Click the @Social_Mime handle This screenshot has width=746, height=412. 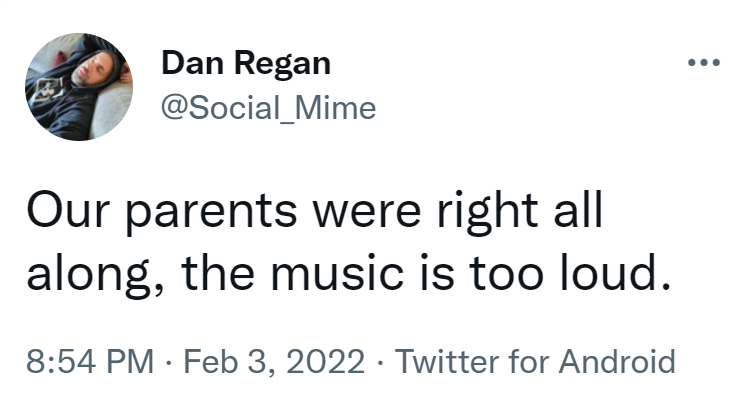coord(268,107)
